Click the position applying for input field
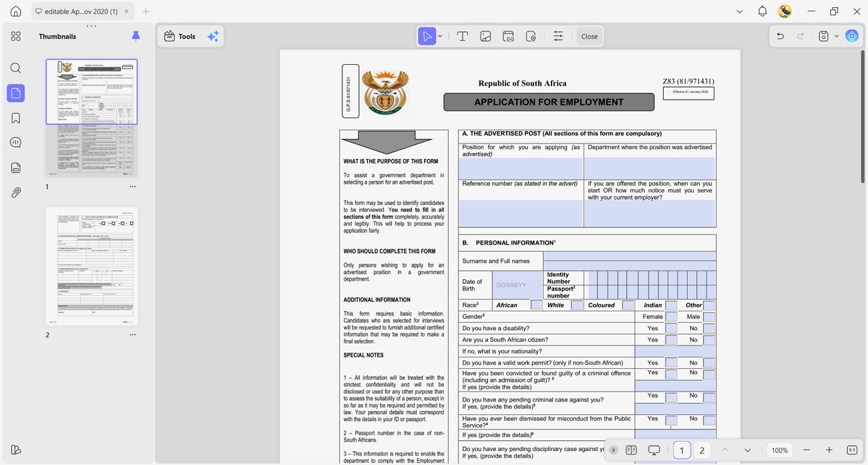 [x=521, y=168]
